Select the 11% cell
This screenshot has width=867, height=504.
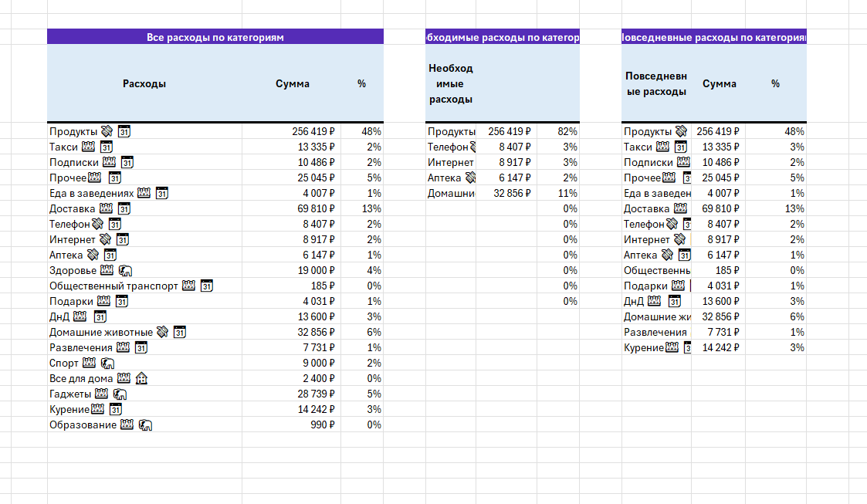click(x=558, y=193)
